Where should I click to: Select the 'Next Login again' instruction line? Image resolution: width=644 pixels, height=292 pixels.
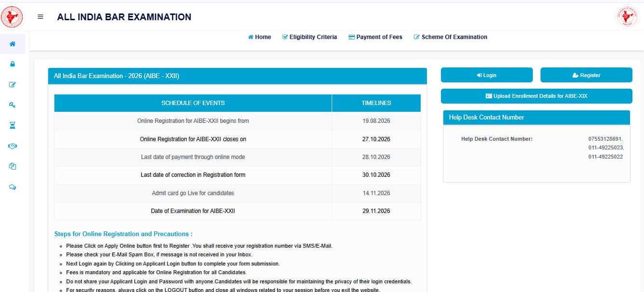[173, 264]
